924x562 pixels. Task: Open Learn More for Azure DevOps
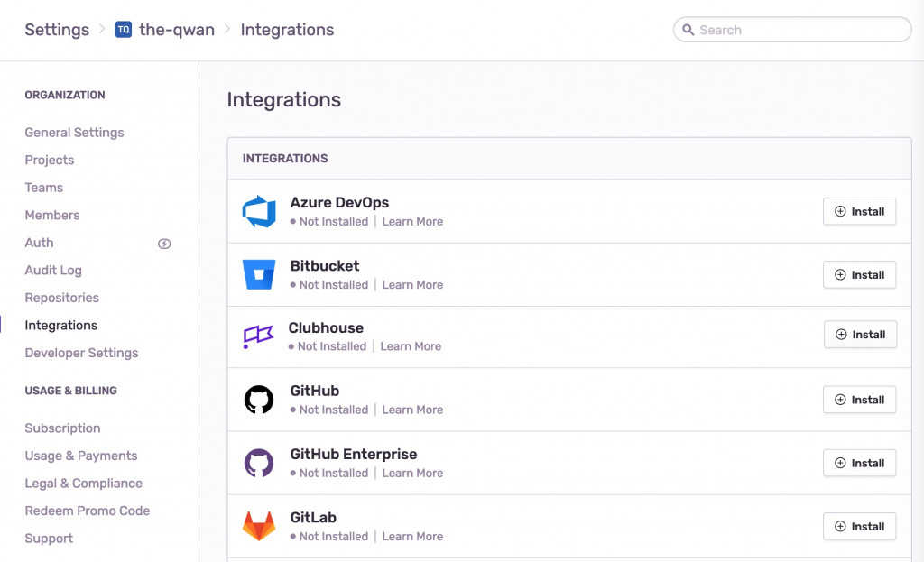412,222
